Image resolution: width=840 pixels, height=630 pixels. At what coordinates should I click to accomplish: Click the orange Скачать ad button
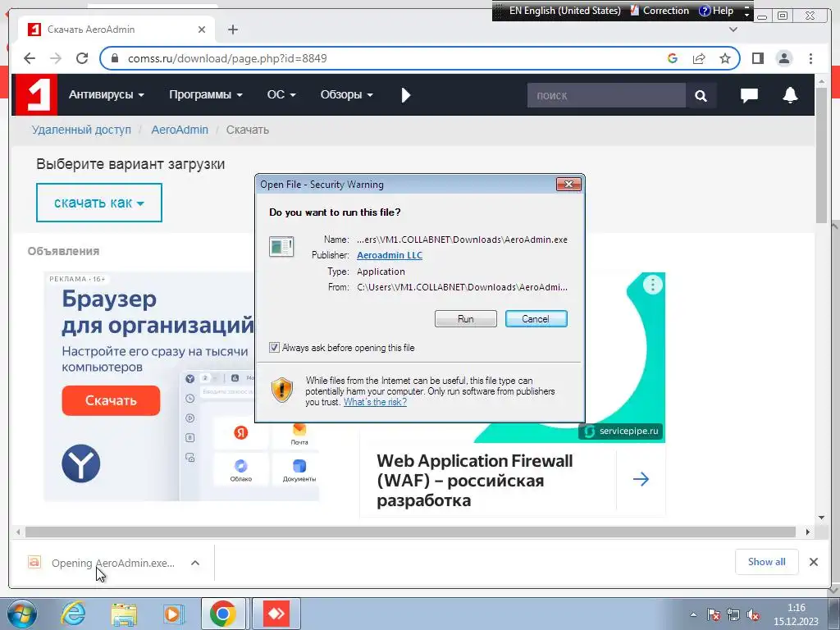pyautogui.click(x=111, y=400)
